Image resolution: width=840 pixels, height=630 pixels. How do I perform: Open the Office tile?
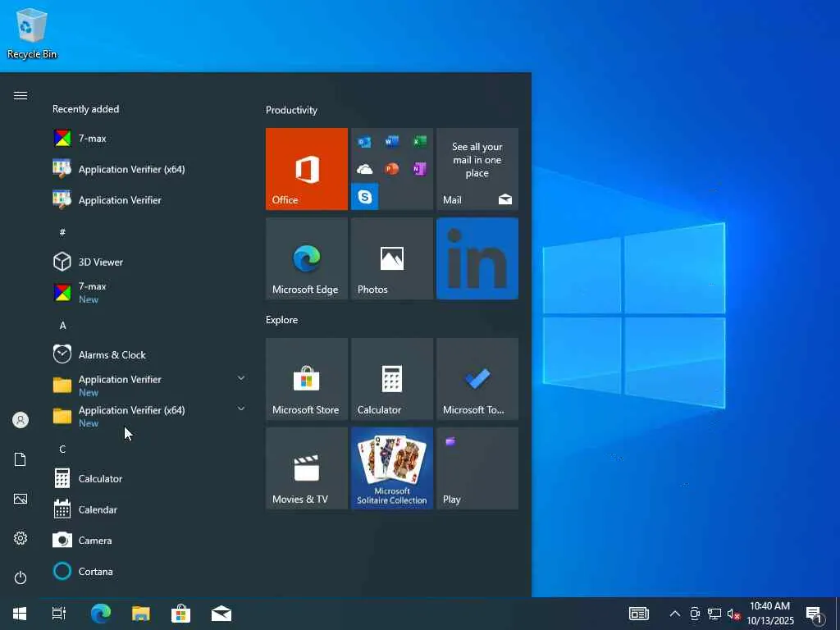pyautogui.click(x=306, y=168)
